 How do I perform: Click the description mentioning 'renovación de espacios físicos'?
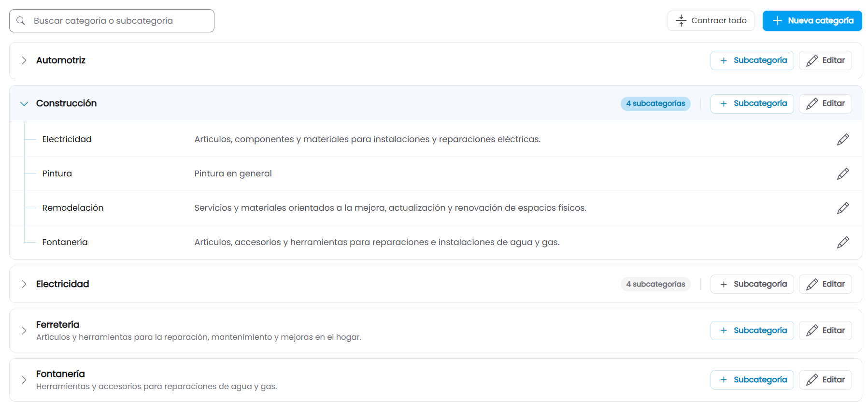click(390, 208)
